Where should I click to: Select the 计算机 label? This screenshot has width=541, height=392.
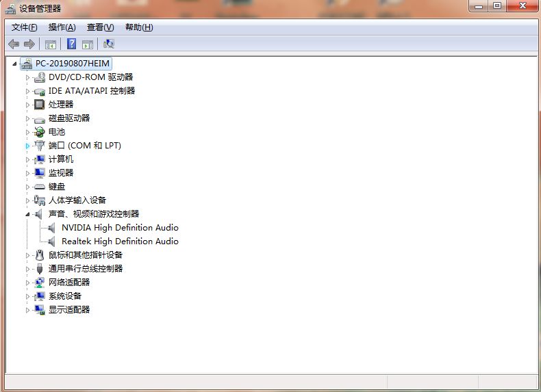[x=61, y=159]
